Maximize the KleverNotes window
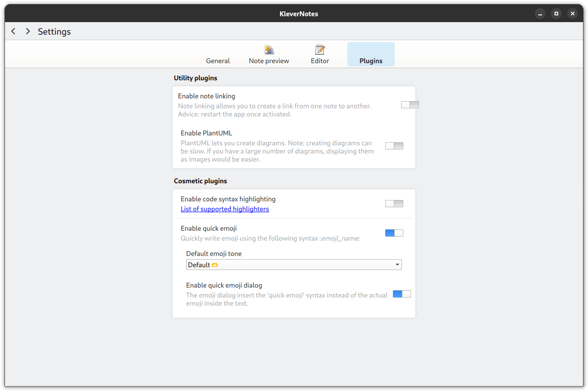This screenshot has height=391, width=588. (556, 14)
